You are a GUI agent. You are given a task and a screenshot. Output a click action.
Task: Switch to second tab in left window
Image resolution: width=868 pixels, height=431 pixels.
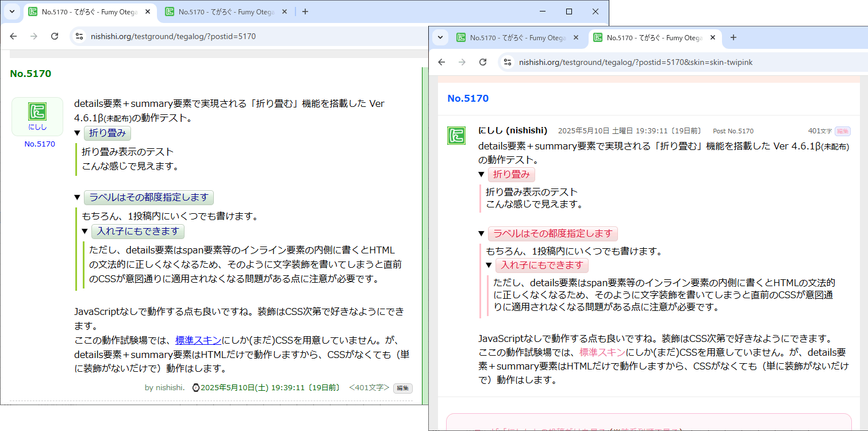click(225, 11)
